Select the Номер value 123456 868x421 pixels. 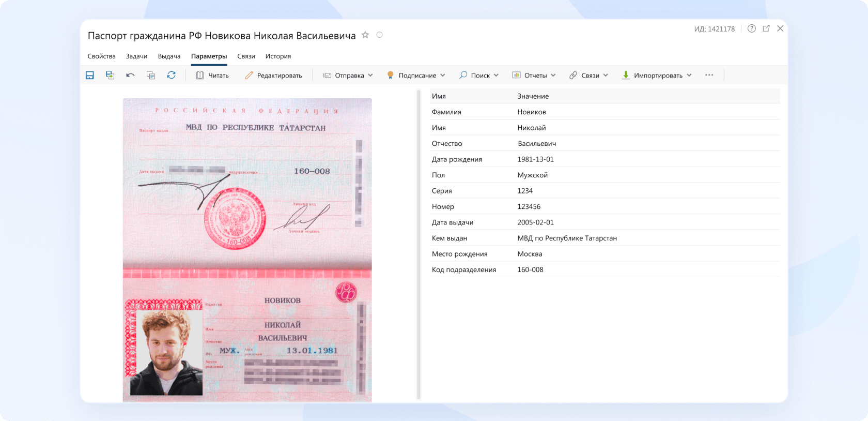pos(529,206)
